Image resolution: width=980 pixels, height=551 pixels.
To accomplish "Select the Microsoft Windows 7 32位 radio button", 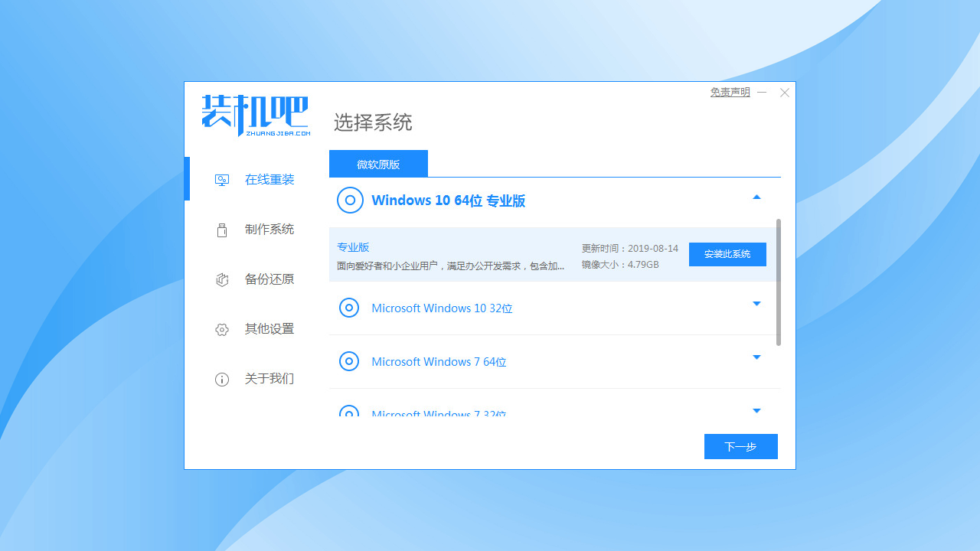I will [x=349, y=412].
